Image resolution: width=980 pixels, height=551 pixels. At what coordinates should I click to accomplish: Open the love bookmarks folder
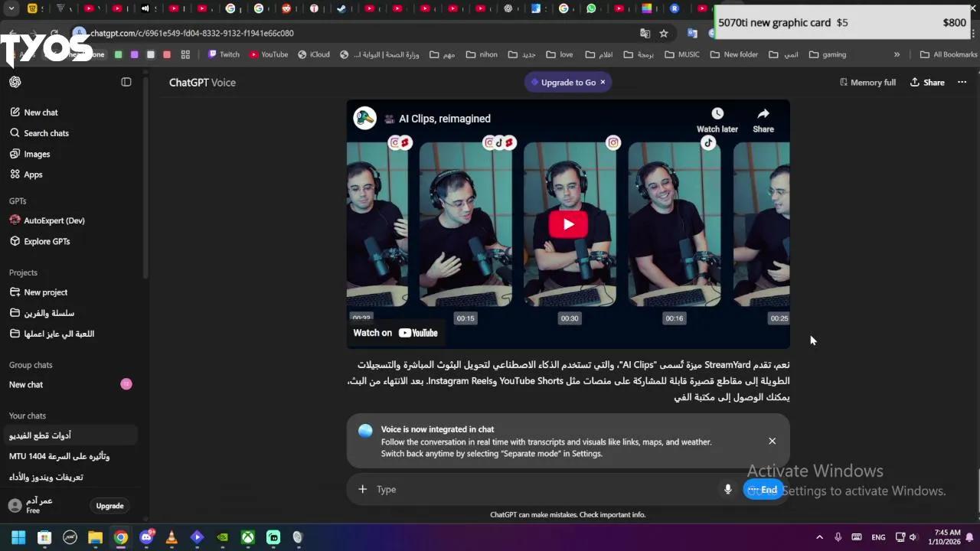(x=559, y=54)
